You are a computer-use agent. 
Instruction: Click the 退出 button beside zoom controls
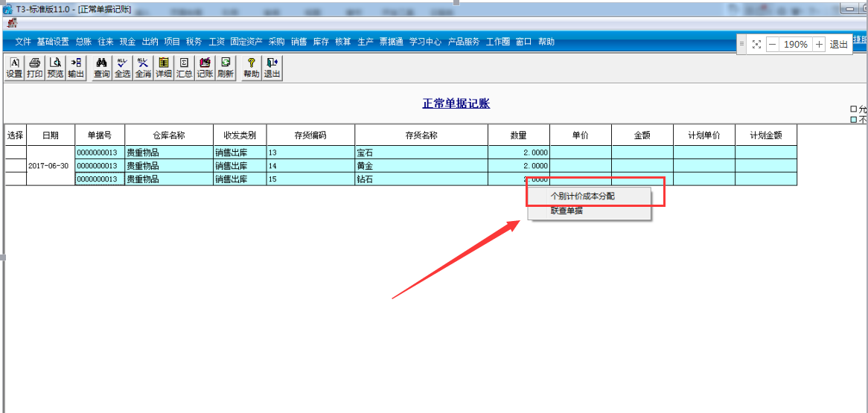[839, 45]
